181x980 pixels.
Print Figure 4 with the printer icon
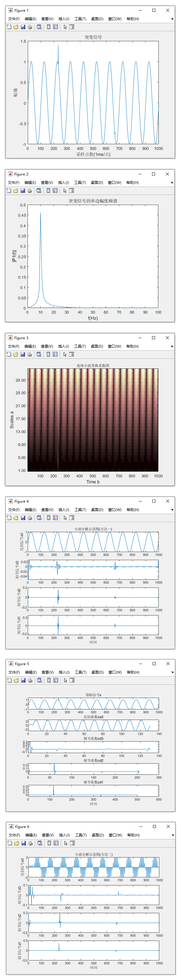coord(30,518)
